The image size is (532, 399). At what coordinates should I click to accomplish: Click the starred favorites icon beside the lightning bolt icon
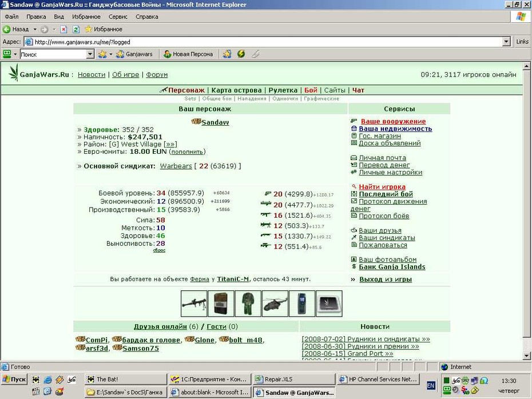tap(227, 54)
